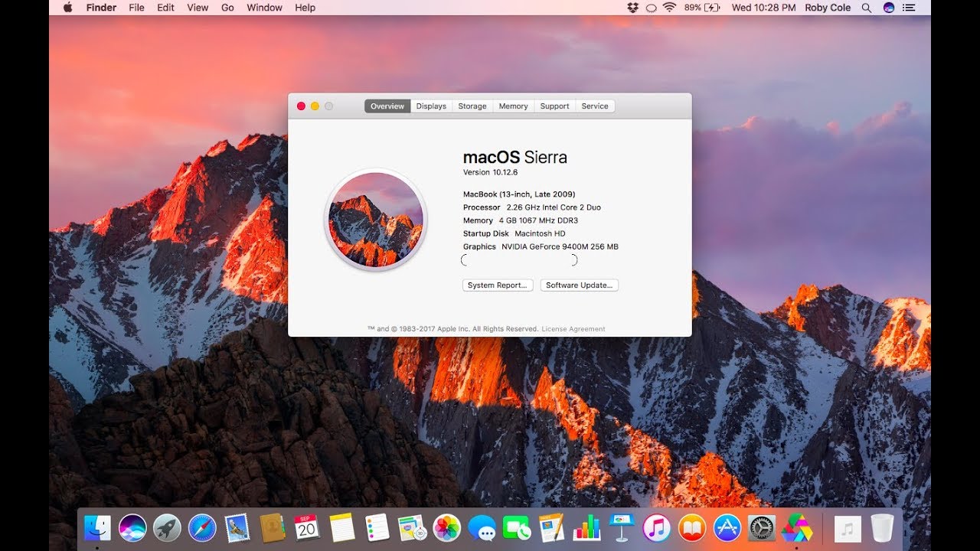This screenshot has width=980, height=551.
Task: Open the Edit menu
Action: coord(165,8)
